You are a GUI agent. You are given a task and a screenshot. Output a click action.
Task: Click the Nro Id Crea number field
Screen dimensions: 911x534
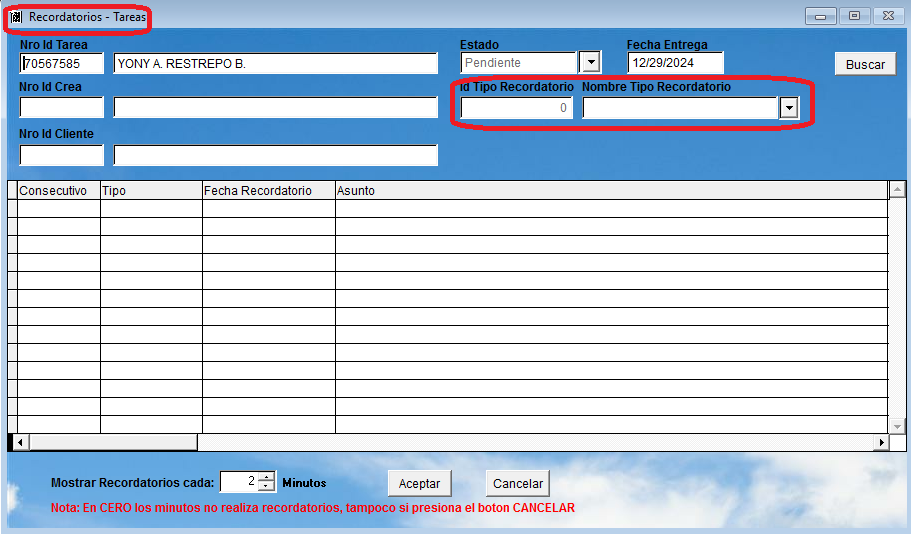62,107
